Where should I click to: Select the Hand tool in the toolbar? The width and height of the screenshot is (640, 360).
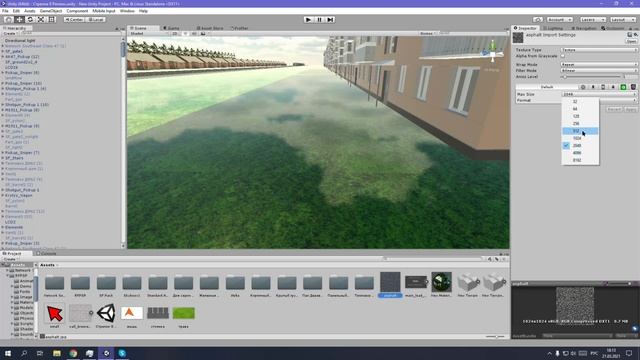8,20
